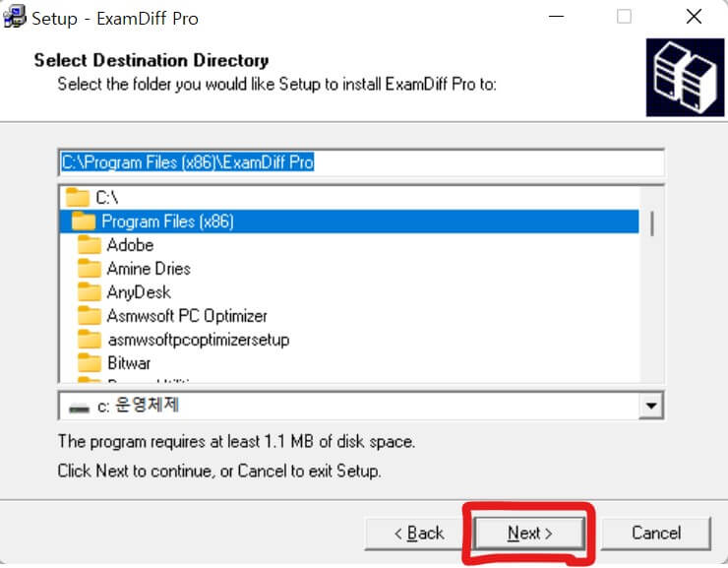Click the c: drive icon in combo box

click(x=79, y=409)
